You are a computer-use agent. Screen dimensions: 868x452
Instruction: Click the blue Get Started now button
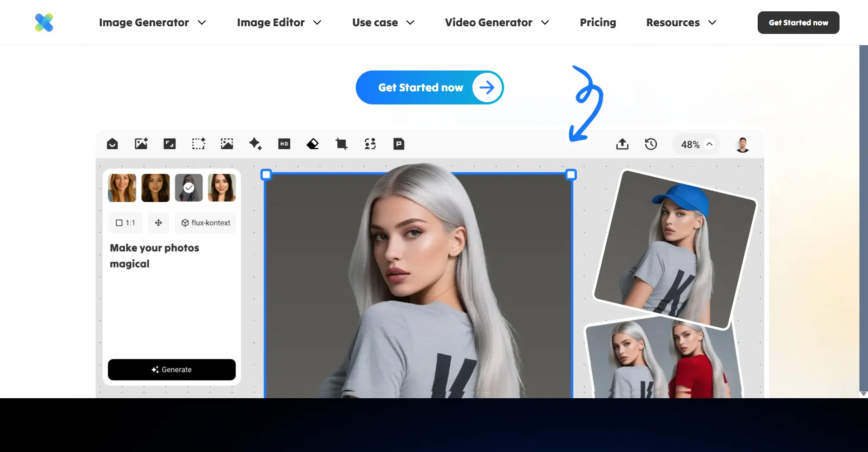pyautogui.click(x=429, y=88)
